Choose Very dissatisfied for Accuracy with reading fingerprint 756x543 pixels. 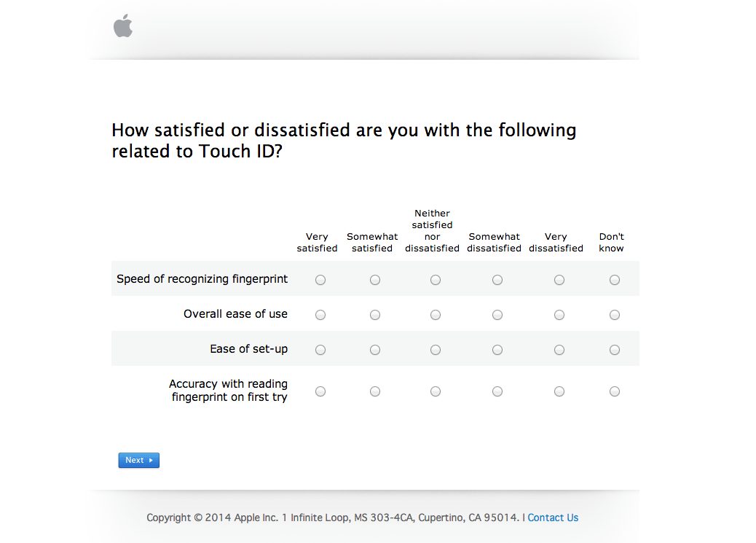[559, 391]
